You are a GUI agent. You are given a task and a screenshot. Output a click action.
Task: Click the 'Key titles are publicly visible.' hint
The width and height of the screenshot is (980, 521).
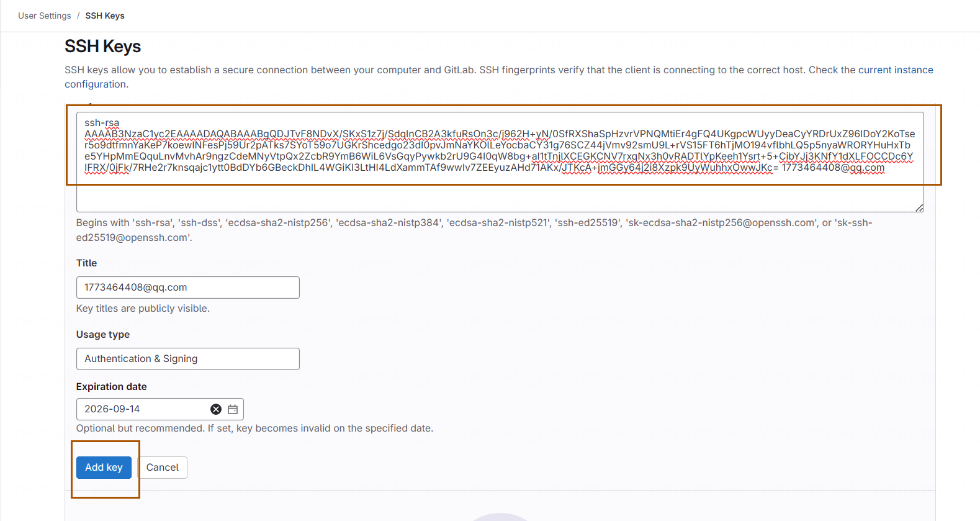point(143,309)
